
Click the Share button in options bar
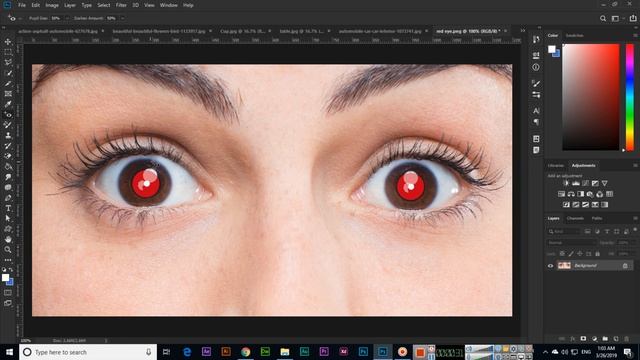pos(633,18)
